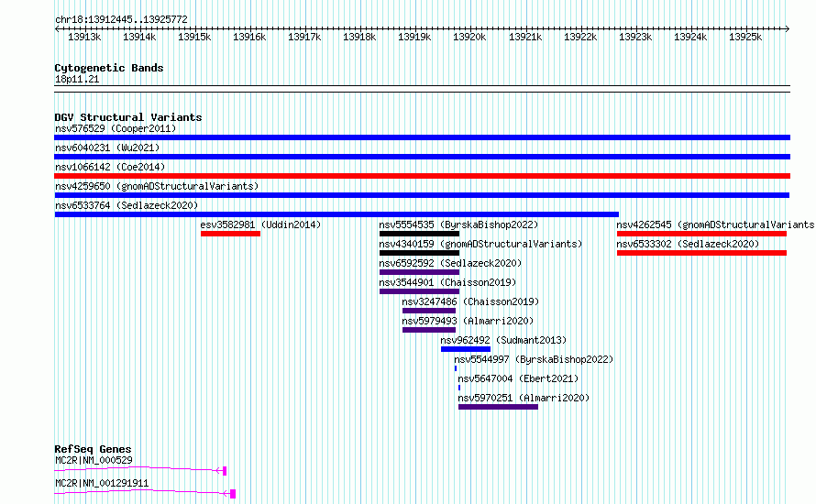The height and width of the screenshot is (504, 816).
Task: Click the purple nsv6592592 variant bar
Action: (419, 272)
